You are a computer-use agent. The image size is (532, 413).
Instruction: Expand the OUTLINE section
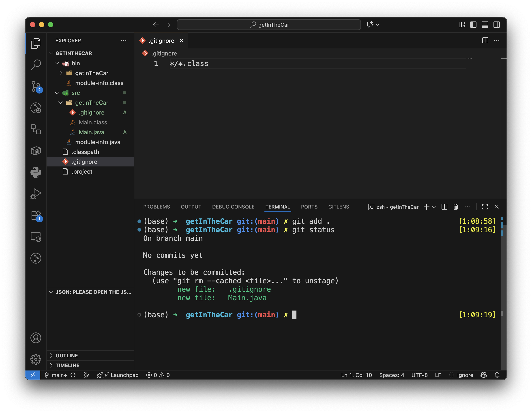(x=66, y=355)
